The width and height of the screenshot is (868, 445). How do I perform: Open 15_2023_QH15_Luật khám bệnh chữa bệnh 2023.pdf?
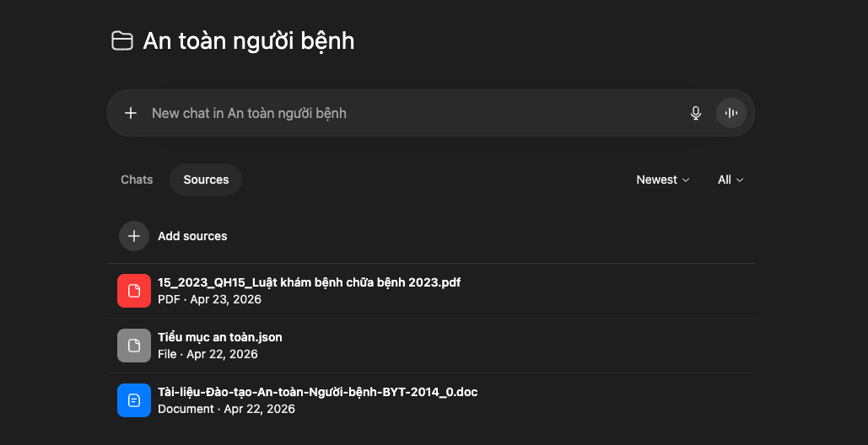(309, 282)
